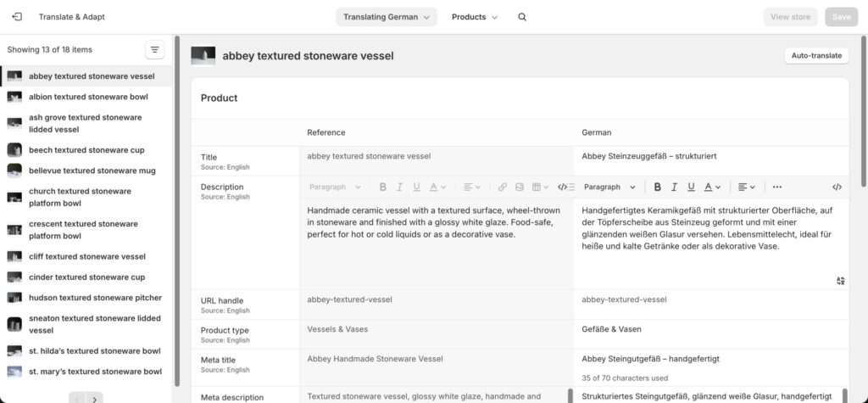The image size is (868, 403).
Task: Click the Save button
Action: [x=841, y=17]
